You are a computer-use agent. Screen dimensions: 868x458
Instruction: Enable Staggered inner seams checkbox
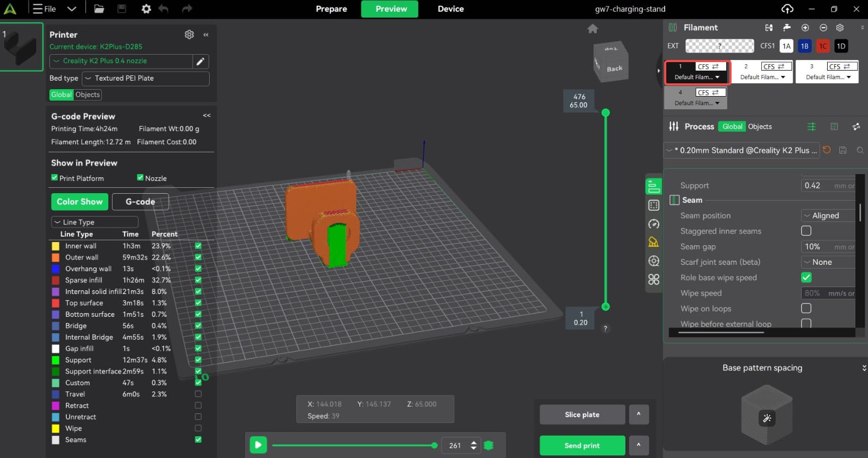pyautogui.click(x=806, y=231)
